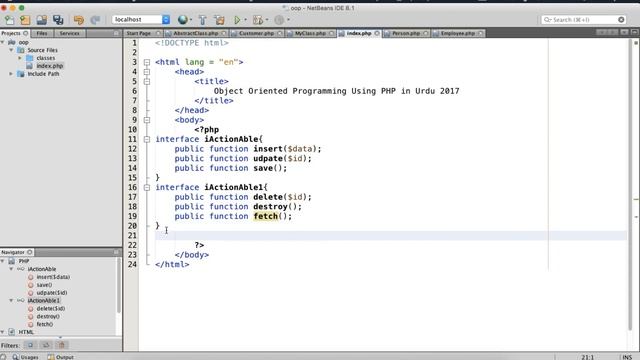Click the Navigator panel vertical scrollbar

(x=119, y=286)
